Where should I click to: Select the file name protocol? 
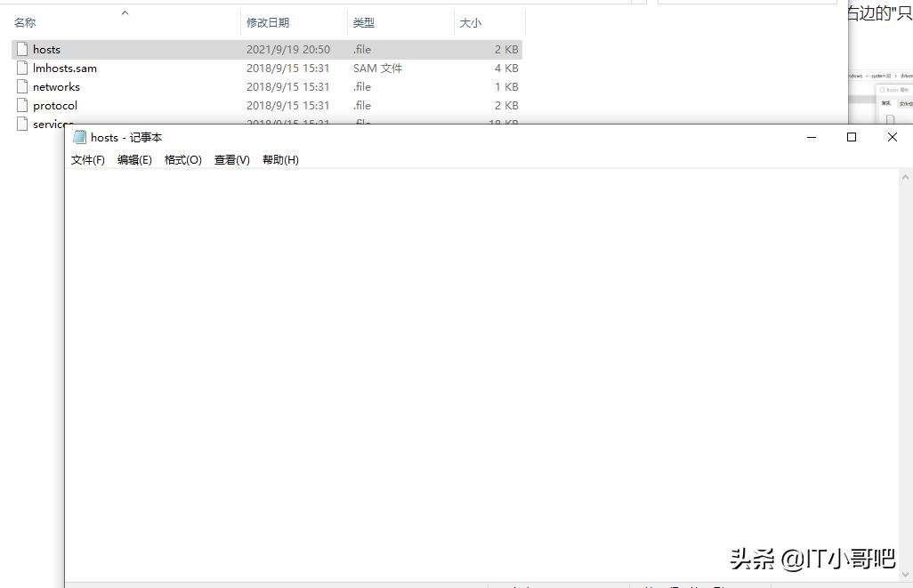tap(55, 105)
